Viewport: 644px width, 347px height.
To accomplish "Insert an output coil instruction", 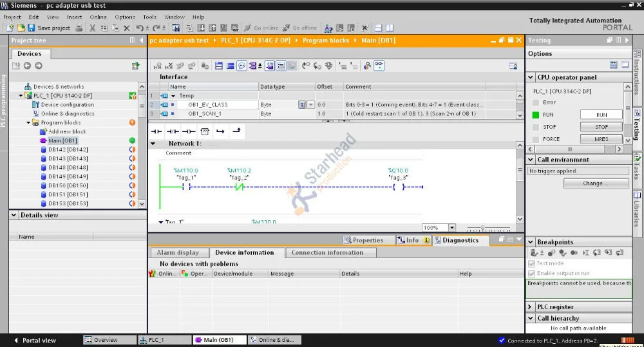I will point(189,131).
